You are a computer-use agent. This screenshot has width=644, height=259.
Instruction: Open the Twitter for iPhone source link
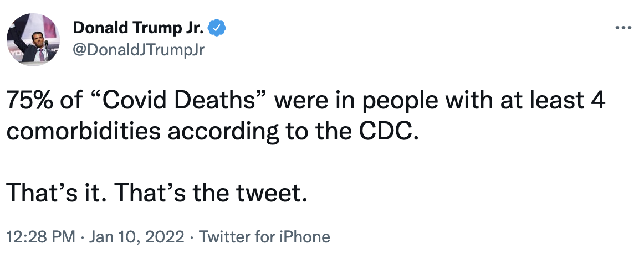264,237
